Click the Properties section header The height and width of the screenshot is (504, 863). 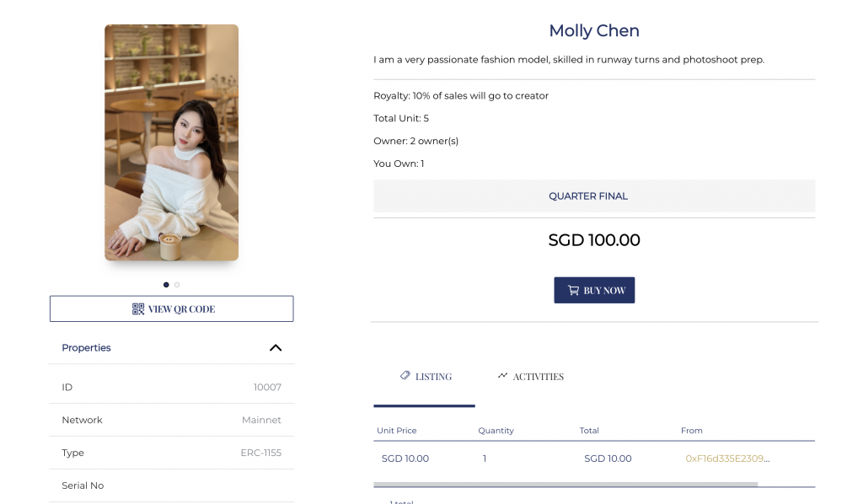pos(172,348)
